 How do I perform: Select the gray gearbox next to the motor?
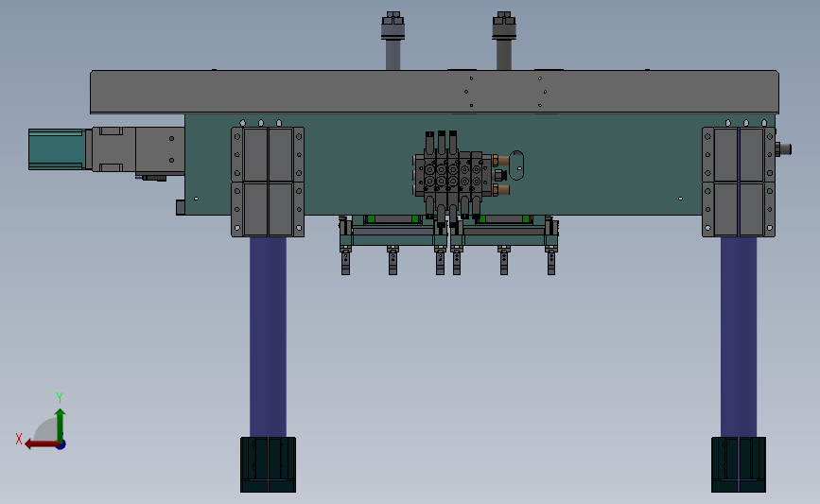click(x=113, y=149)
